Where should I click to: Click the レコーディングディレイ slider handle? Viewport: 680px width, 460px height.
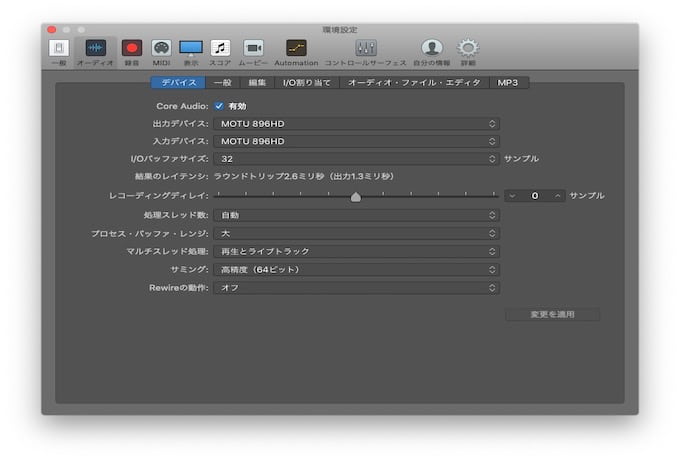pyautogui.click(x=356, y=197)
